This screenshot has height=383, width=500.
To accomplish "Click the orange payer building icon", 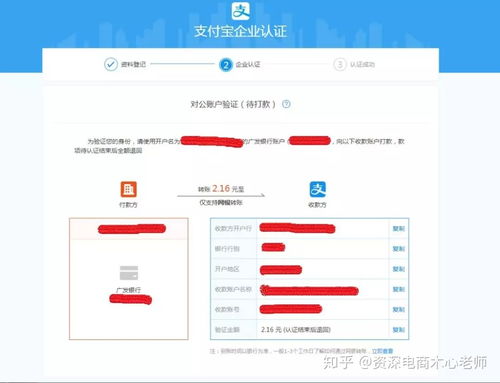I will [x=129, y=189].
